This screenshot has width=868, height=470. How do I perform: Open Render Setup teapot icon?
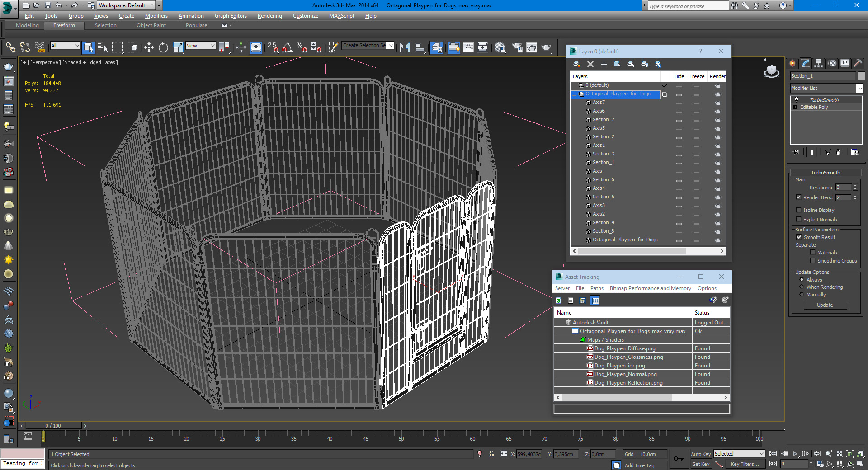[517, 47]
